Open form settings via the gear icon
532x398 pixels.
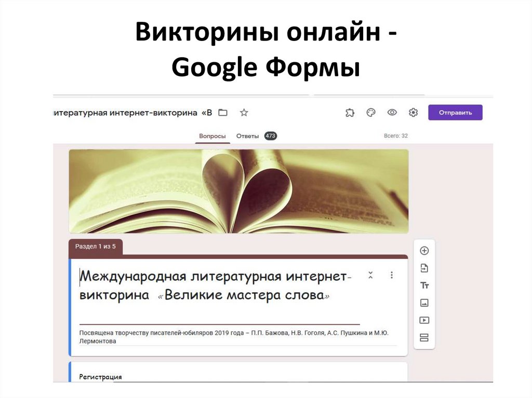point(413,112)
